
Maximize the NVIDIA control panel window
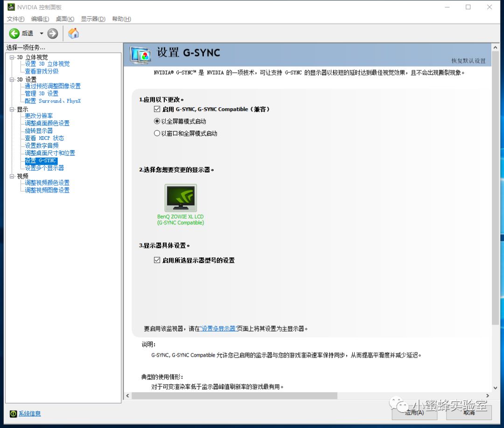(469, 7)
